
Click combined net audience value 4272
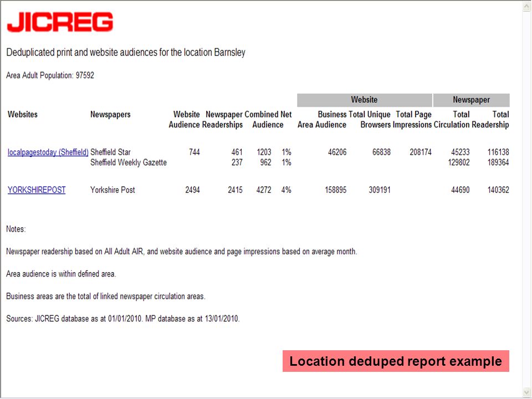264,190
